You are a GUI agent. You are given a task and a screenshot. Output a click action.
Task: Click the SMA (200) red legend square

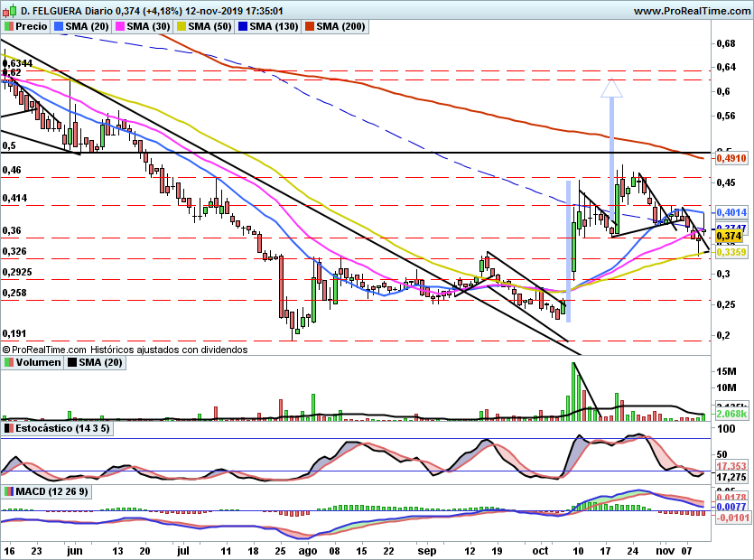click(310, 26)
